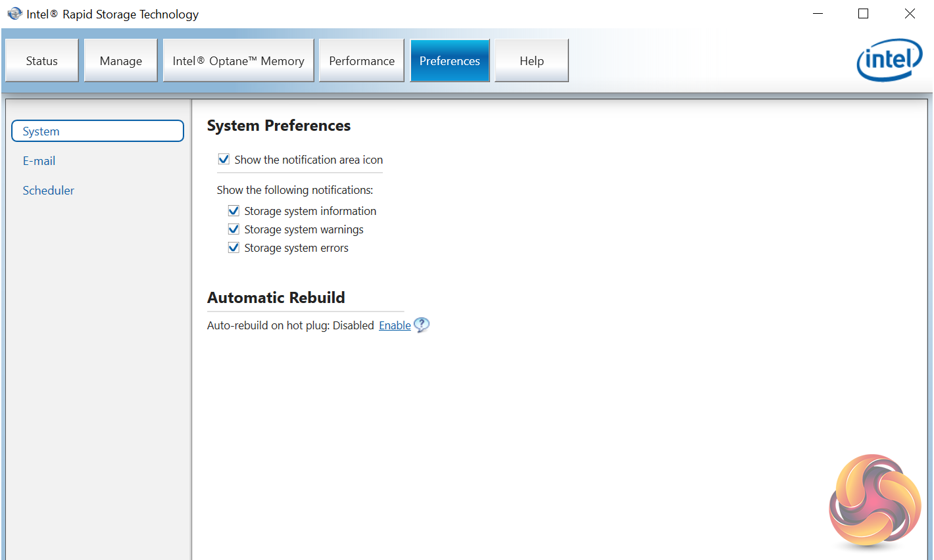Click 'Show the following notifications:' text
Screen dimensions: 934x560
[295, 190]
